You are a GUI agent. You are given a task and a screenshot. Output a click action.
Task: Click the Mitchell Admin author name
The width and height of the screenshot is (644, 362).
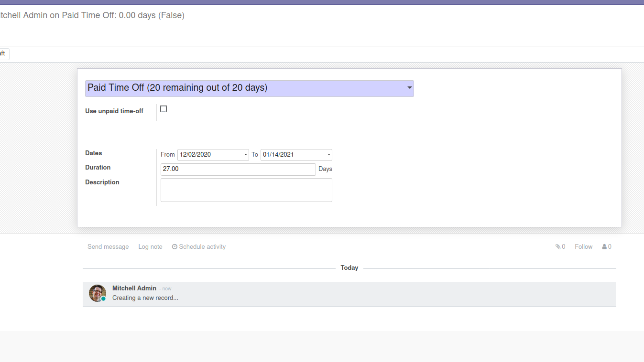click(134, 288)
